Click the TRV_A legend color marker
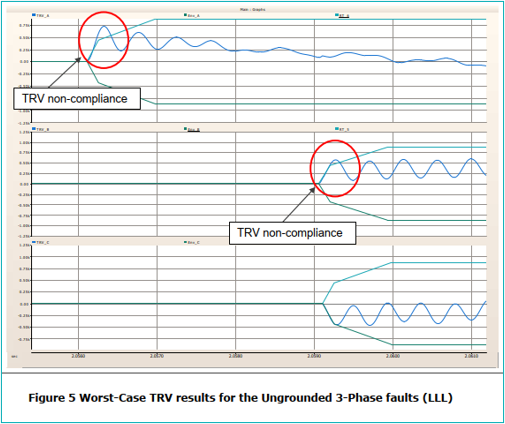 tap(34, 15)
